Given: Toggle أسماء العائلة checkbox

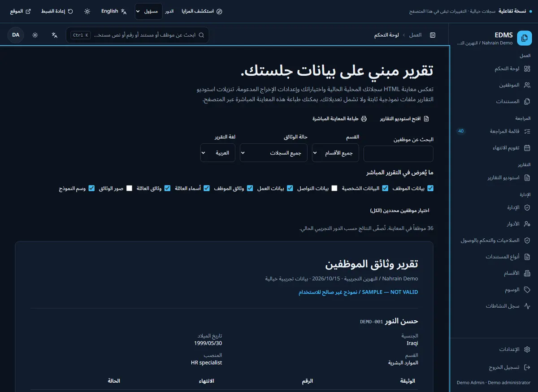Looking at the screenshot, I should pyautogui.click(x=207, y=188).
